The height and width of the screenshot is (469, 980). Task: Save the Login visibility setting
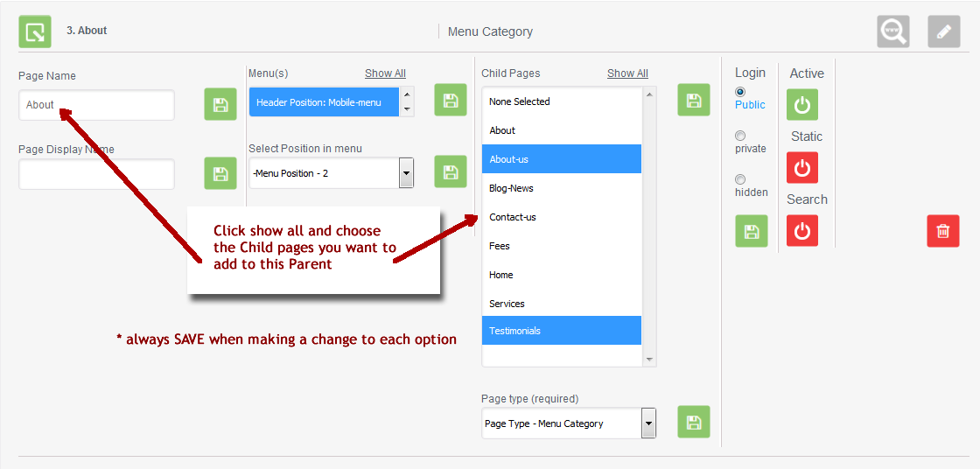click(x=751, y=231)
